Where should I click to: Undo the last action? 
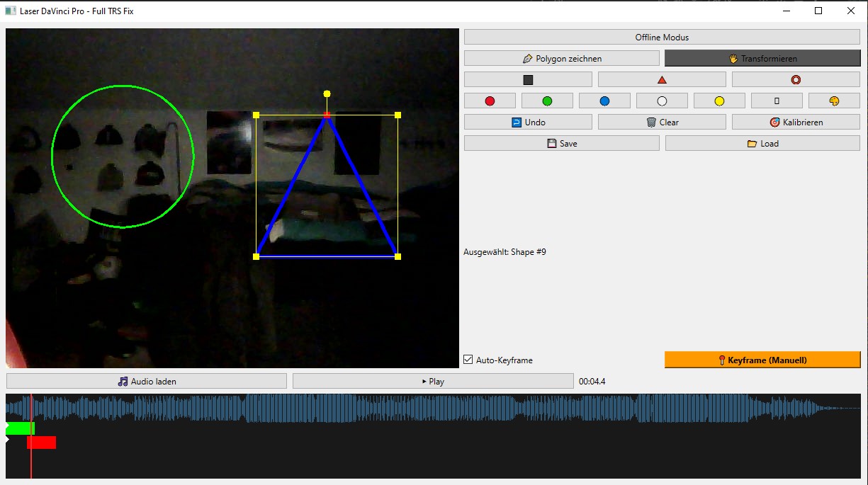tap(528, 122)
